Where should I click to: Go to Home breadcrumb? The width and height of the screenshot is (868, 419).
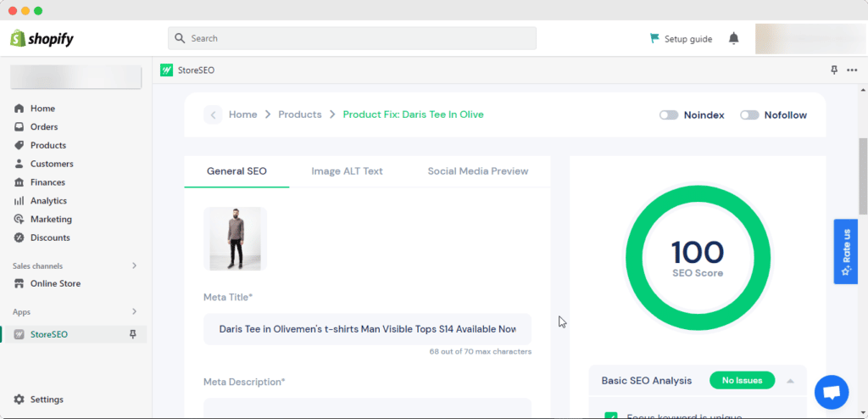243,115
